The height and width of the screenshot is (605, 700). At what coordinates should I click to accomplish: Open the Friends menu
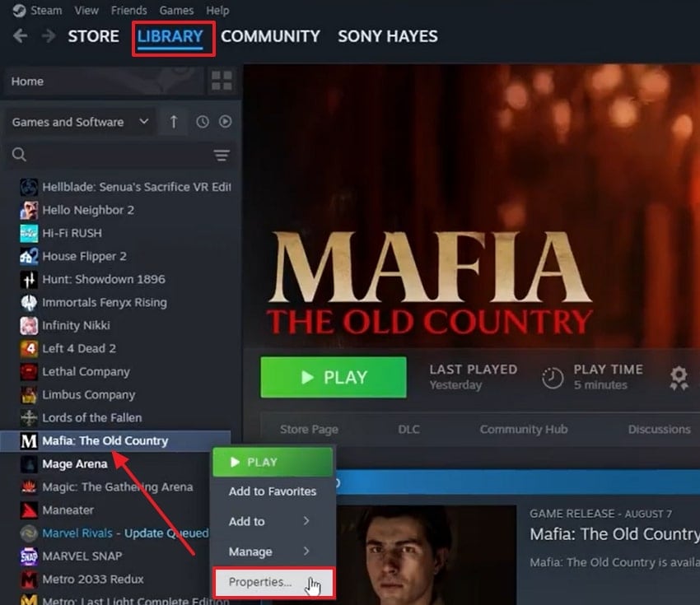pos(129,10)
